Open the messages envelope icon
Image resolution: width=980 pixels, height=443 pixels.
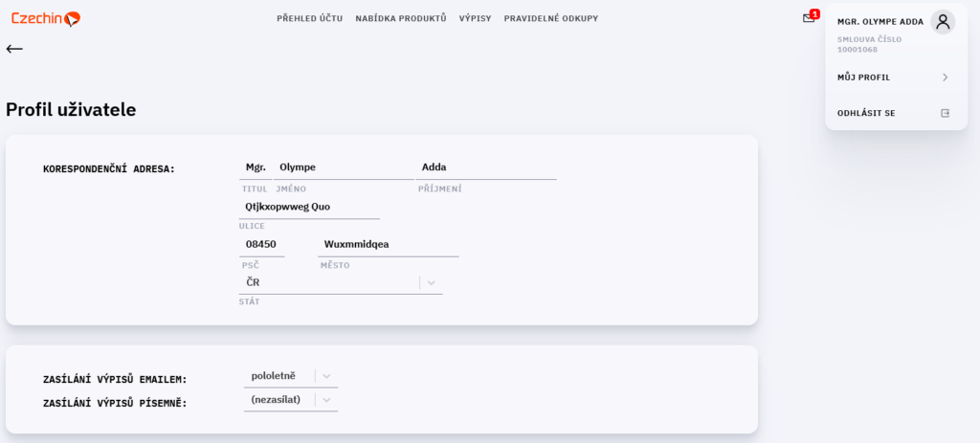point(808,19)
